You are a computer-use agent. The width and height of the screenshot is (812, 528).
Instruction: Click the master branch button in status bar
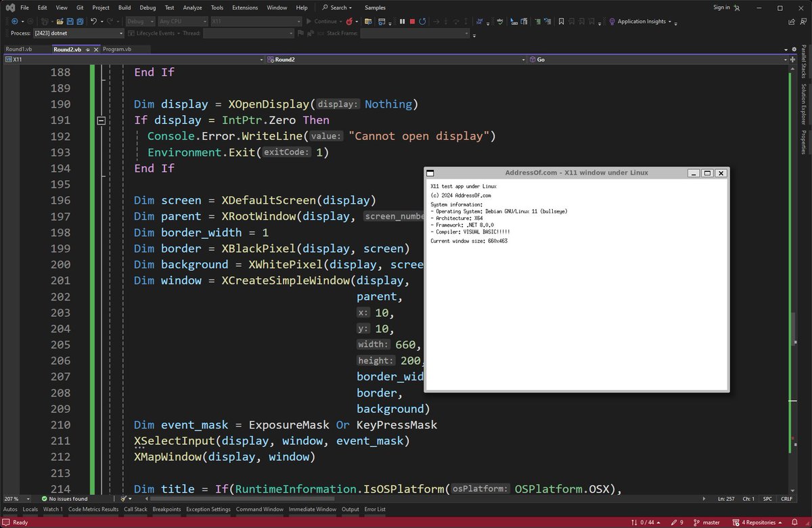point(706,523)
